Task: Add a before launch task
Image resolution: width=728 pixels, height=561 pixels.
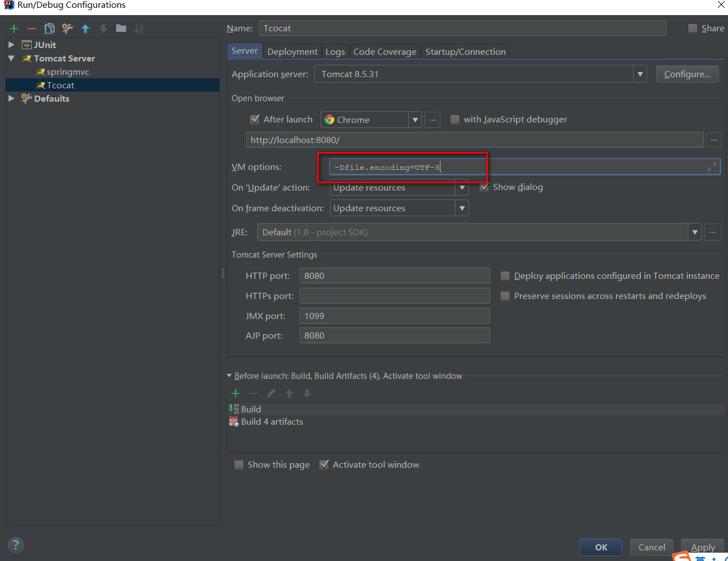Action: click(x=236, y=393)
